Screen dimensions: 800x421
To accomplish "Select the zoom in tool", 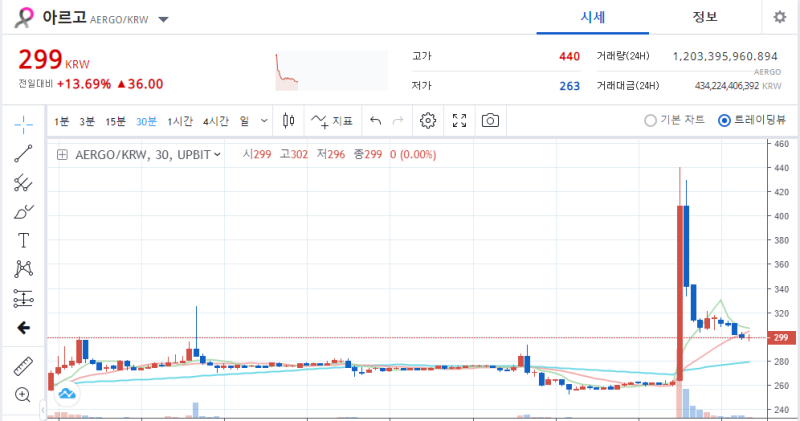I will click(x=22, y=394).
